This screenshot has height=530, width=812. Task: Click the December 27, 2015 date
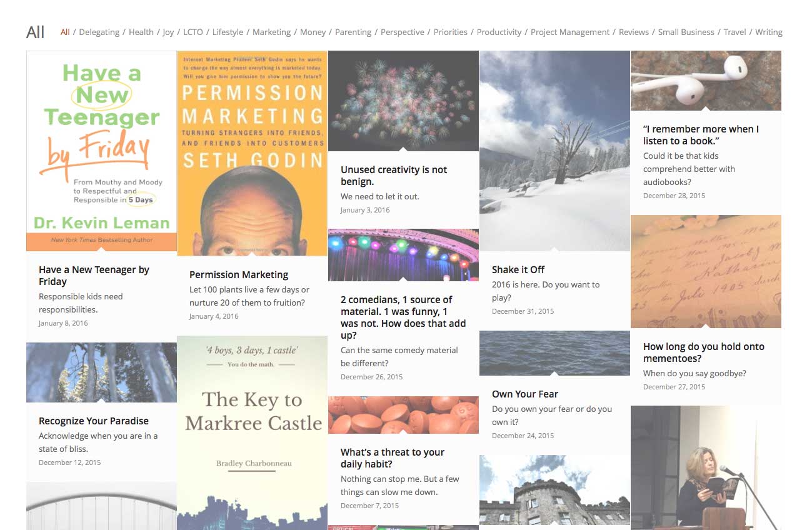tap(674, 387)
